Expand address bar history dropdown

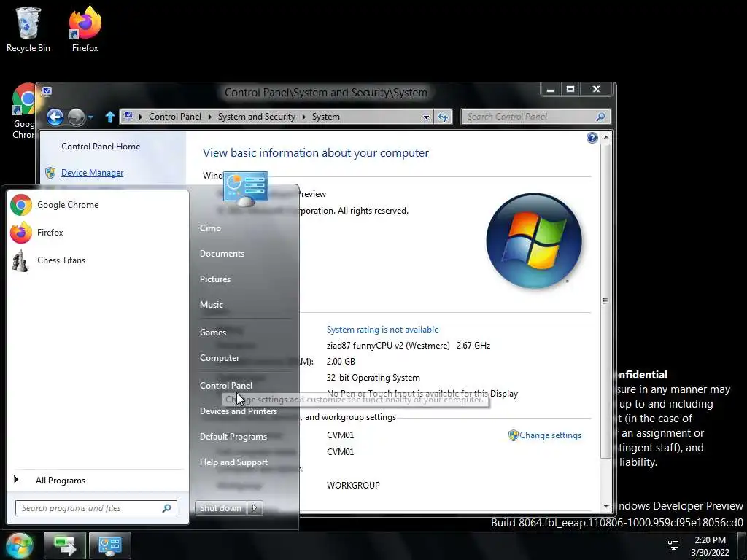coord(426,117)
